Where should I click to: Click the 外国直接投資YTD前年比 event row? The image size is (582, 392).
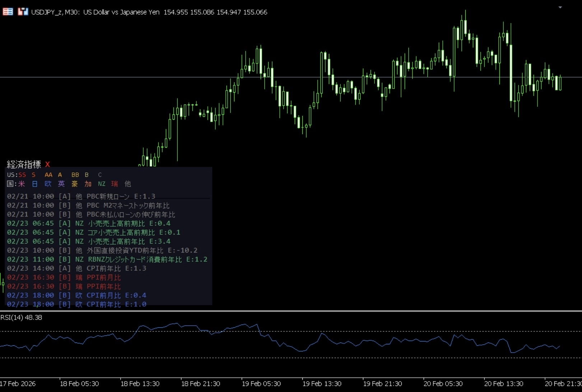102,250
